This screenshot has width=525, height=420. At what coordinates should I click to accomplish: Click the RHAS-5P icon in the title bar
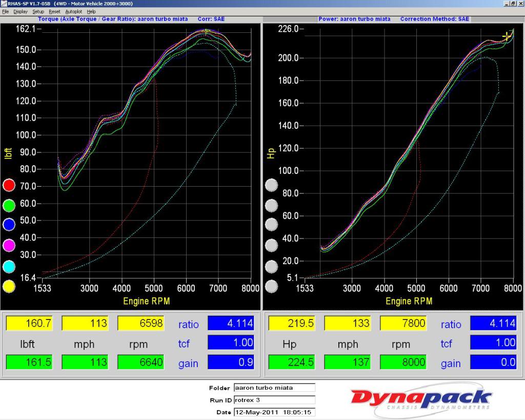point(4,3)
